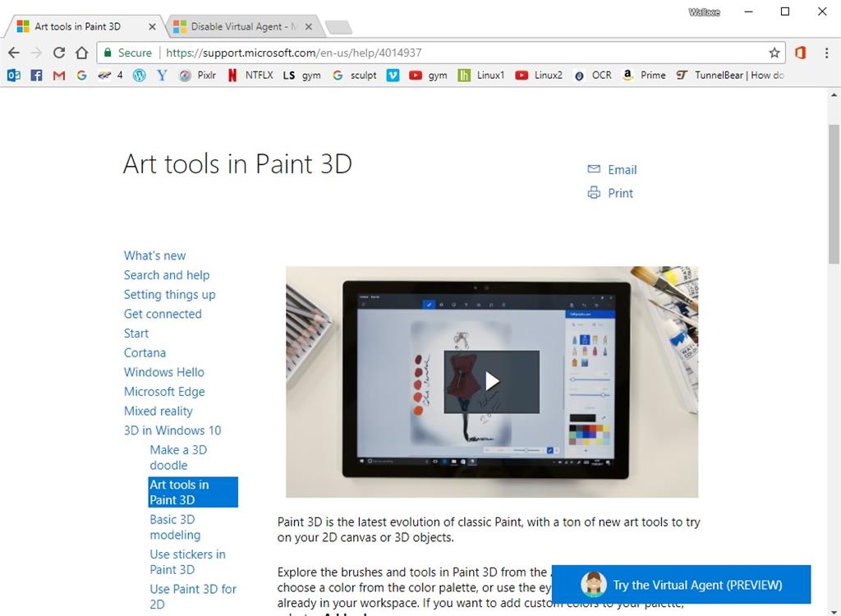Select Basic 3D modeling in sidebar
Image resolution: width=841 pixels, height=616 pixels.
point(175,527)
